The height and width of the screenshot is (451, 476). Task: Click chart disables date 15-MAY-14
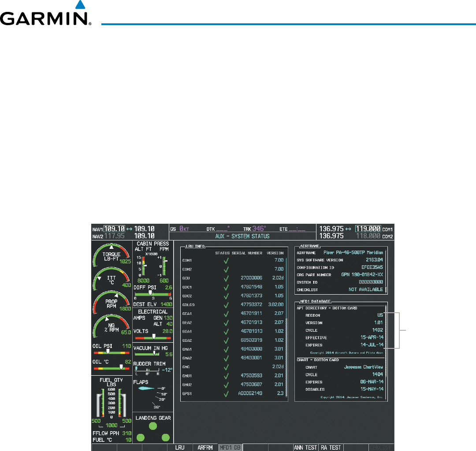[x=372, y=389]
